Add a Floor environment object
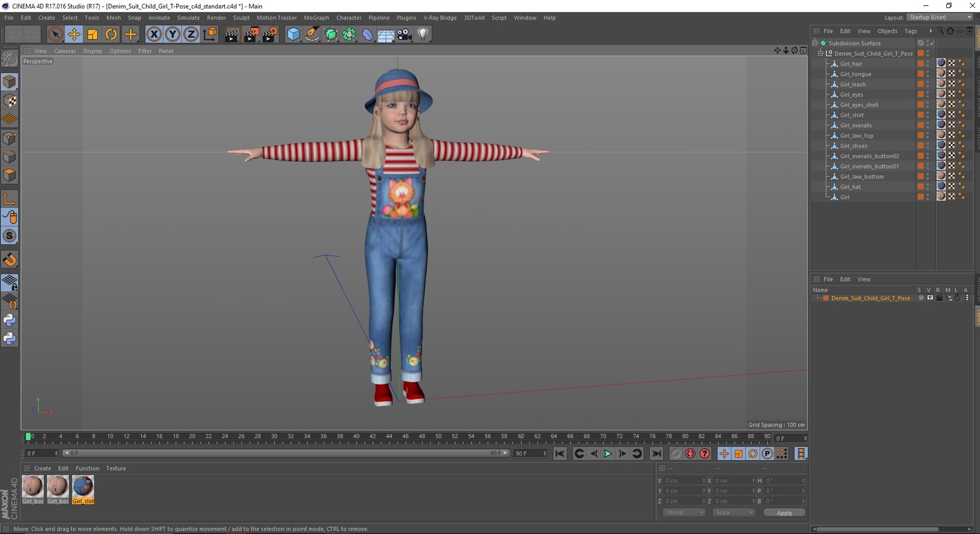Viewport: 980px width, 534px height. click(x=386, y=34)
